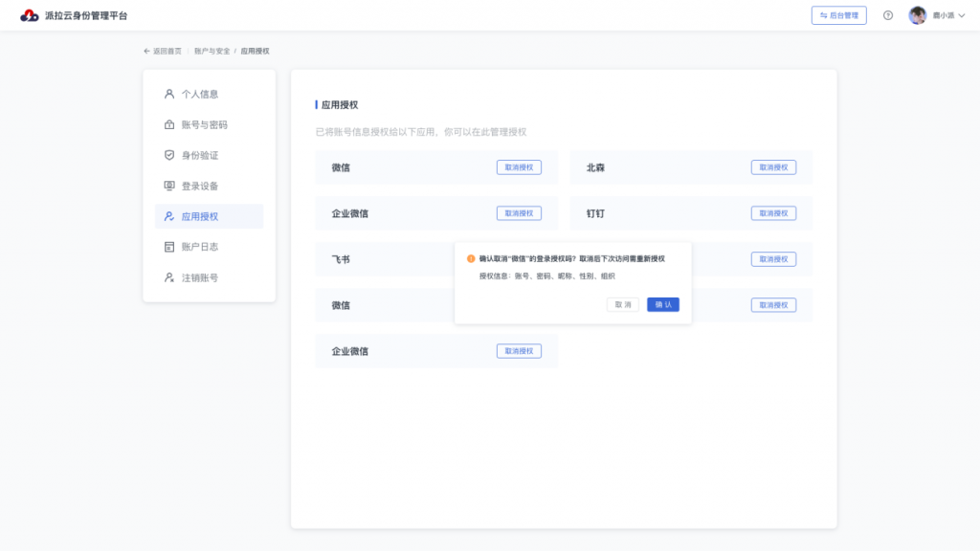Open 后台管理 admin console button
Screen dimensions: 980x551
coord(838,15)
